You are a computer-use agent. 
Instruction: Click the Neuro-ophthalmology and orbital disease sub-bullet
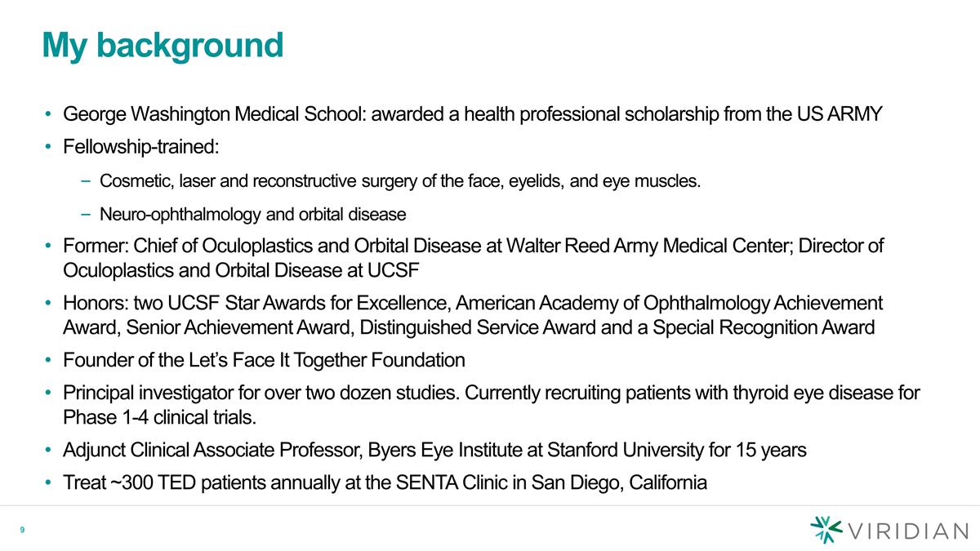[252, 216]
